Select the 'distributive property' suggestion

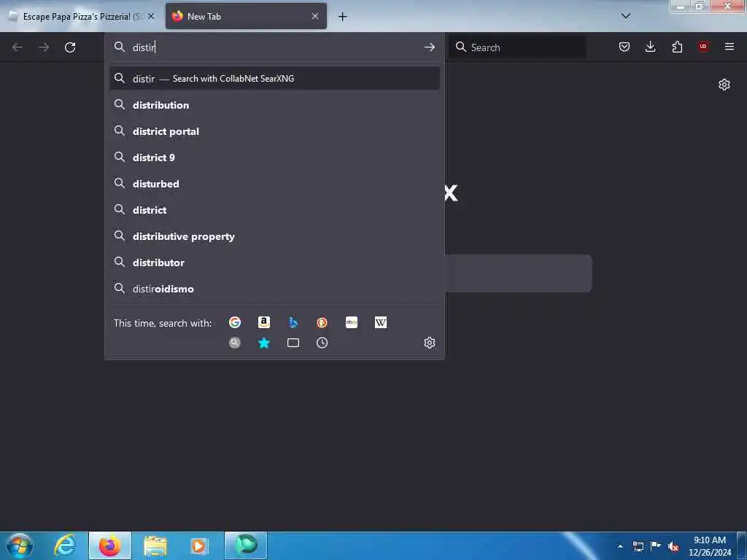tap(275, 236)
